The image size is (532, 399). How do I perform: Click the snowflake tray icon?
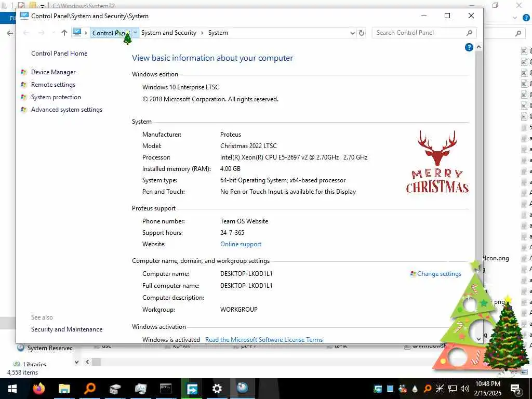pos(440,389)
